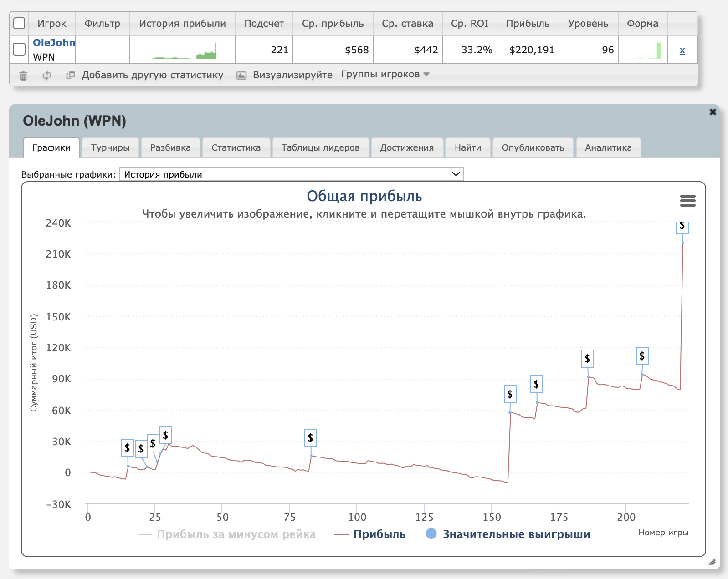Remove OleJohn row with x link
Screen dimensions: 728x579
tap(682, 51)
